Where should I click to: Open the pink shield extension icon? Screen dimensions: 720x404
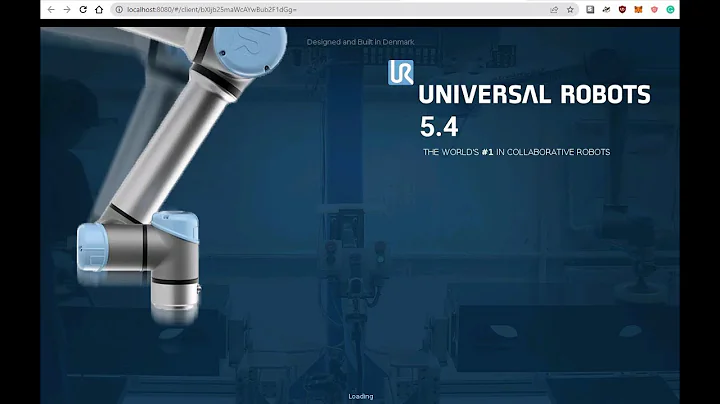[654, 10]
